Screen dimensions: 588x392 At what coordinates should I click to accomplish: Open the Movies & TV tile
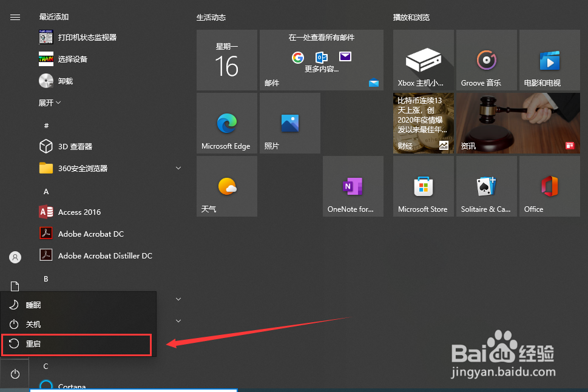pyautogui.click(x=549, y=60)
